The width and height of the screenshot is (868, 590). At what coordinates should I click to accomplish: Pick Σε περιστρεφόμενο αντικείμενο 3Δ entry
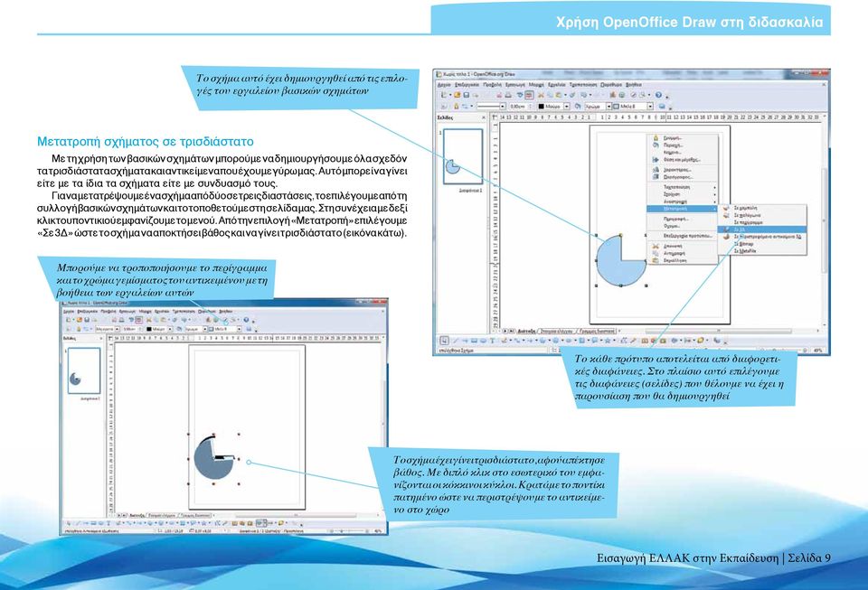(x=761, y=236)
